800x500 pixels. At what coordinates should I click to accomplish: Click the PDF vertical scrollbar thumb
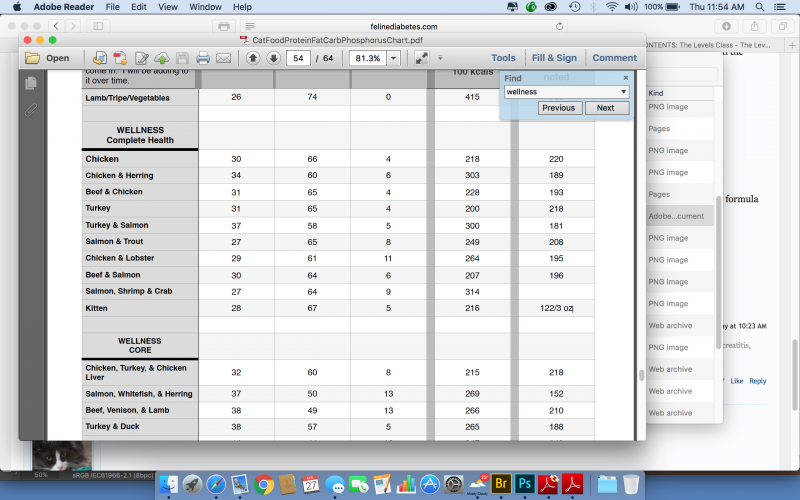coord(641,375)
